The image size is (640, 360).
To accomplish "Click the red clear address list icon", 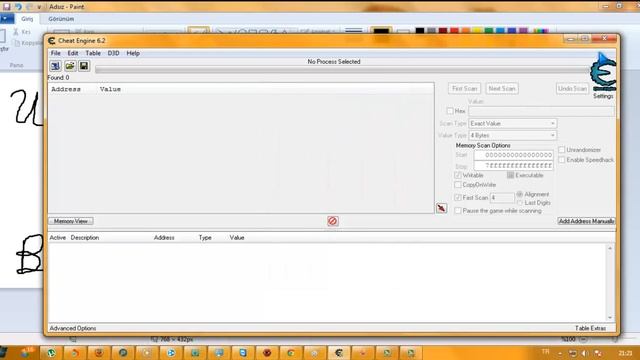I will pyautogui.click(x=333, y=221).
